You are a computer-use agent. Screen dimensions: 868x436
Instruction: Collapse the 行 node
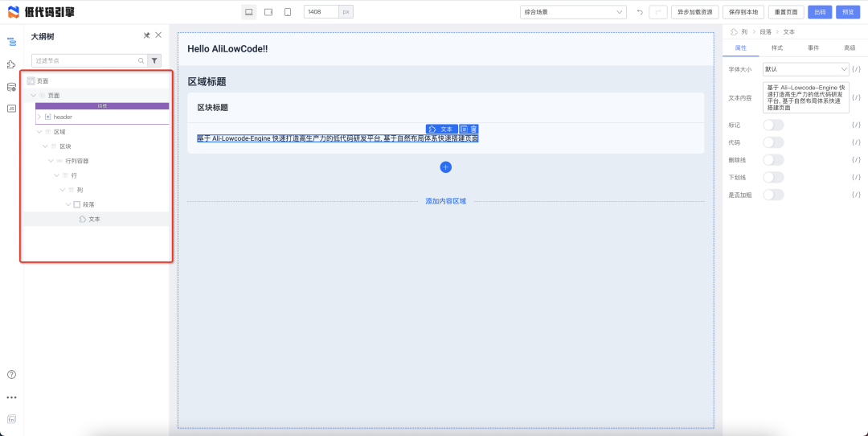click(56, 175)
